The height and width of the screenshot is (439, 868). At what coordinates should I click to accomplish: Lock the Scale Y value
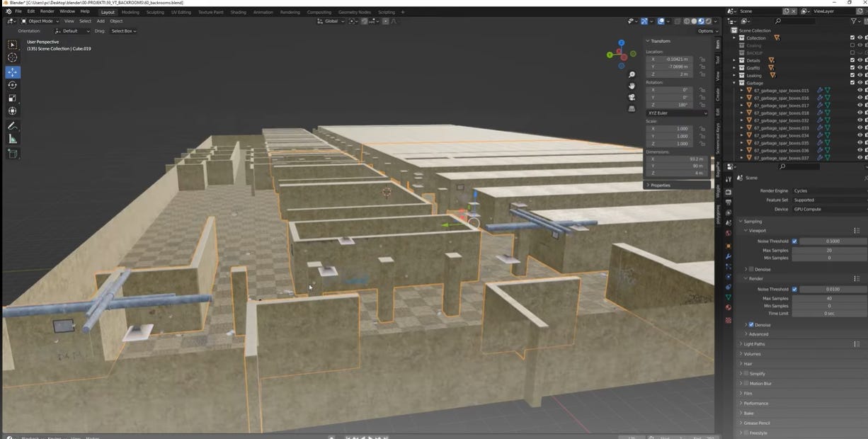(x=702, y=136)
